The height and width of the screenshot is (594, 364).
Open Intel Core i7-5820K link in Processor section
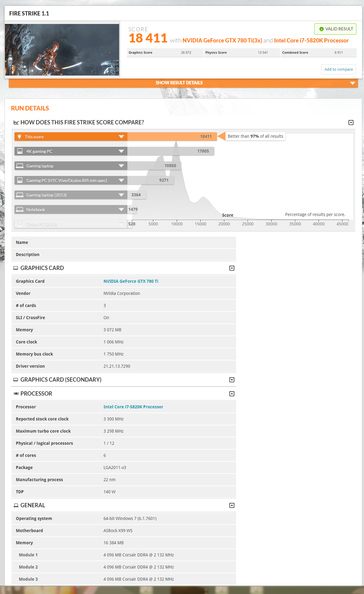click(x=133, y=407)
